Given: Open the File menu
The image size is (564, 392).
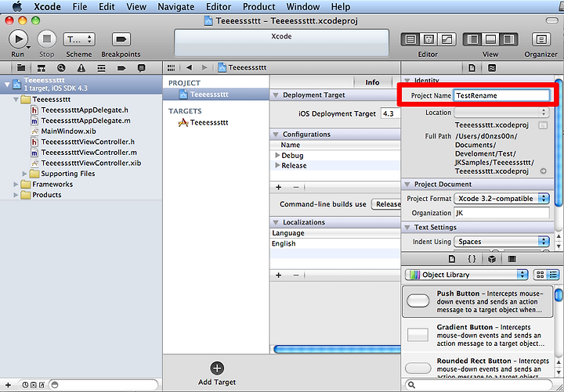Looking at the screenshot, I should tap(79, 7).
